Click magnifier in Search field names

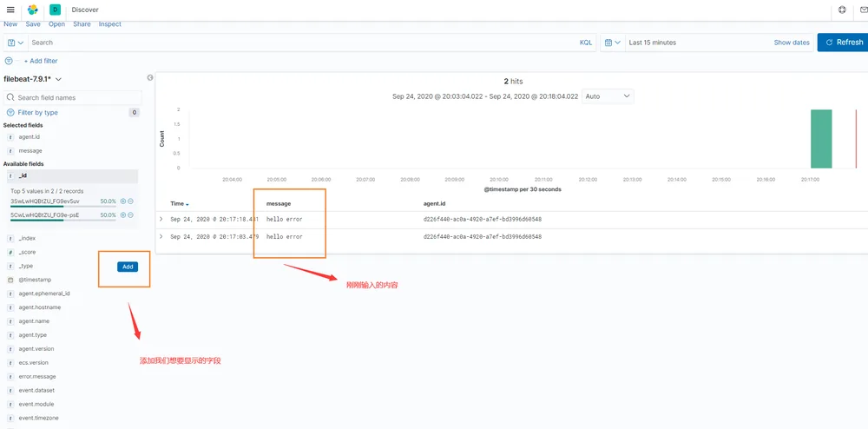click(x=10, y=97)
